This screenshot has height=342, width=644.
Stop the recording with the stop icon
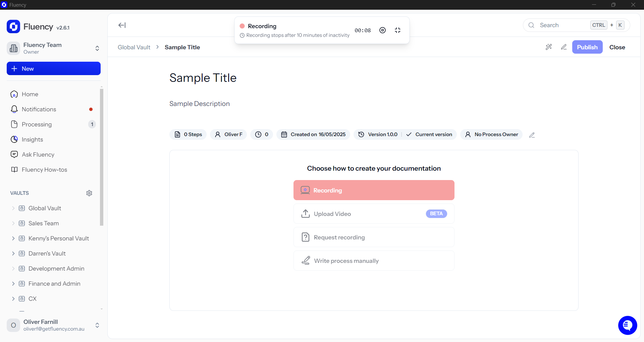click(382, 30)
